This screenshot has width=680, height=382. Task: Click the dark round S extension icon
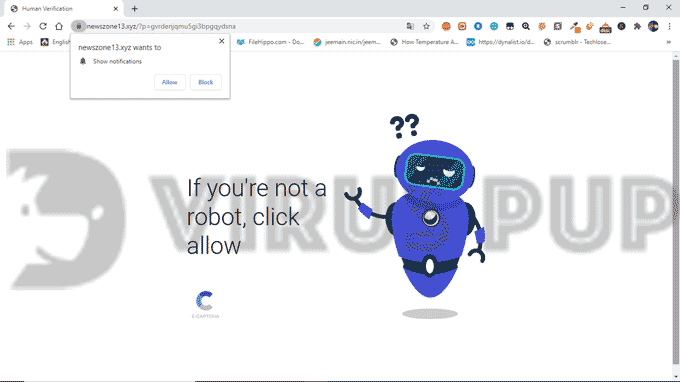click(x=621, y=26)
